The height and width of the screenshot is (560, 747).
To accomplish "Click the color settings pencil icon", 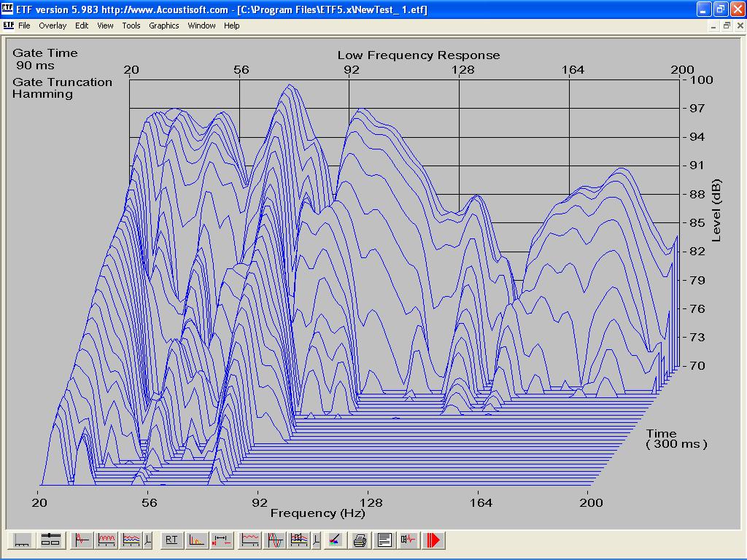I will (334, 540).
